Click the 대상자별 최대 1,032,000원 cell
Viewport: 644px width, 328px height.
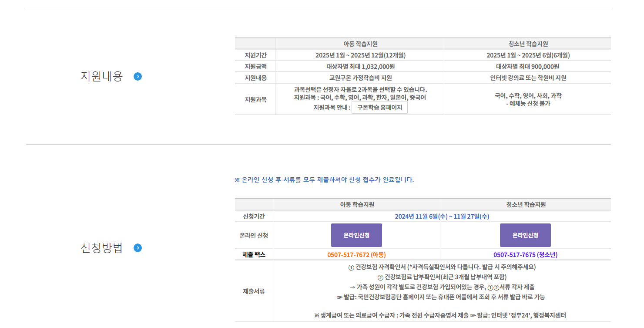click(x=360, y=67)
